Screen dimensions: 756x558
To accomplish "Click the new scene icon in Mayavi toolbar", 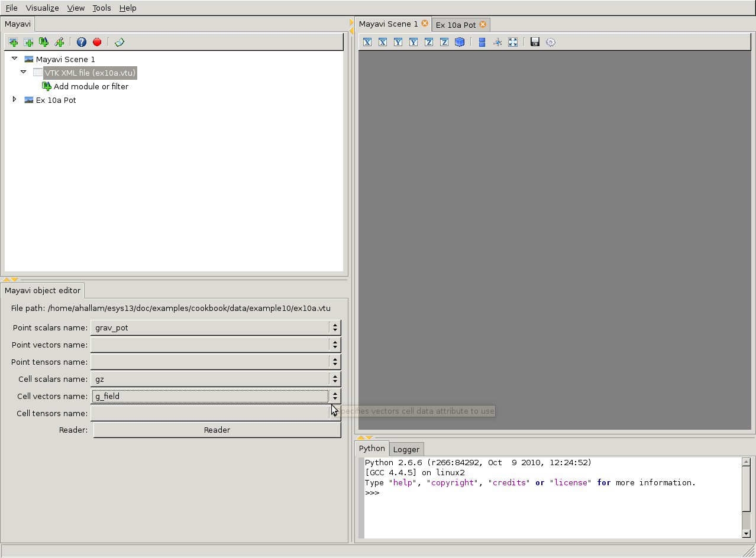I will (x=13, y=42).
